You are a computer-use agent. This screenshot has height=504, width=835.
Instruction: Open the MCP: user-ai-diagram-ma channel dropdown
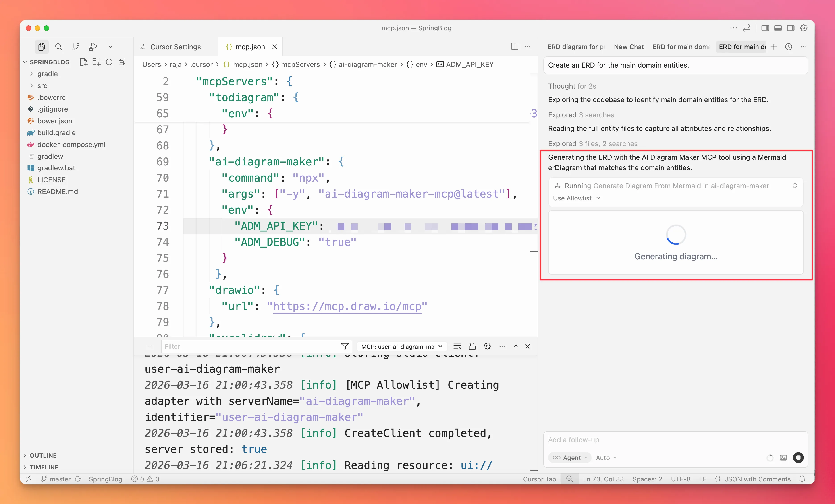pyautogui.click(x=402, y=346)
